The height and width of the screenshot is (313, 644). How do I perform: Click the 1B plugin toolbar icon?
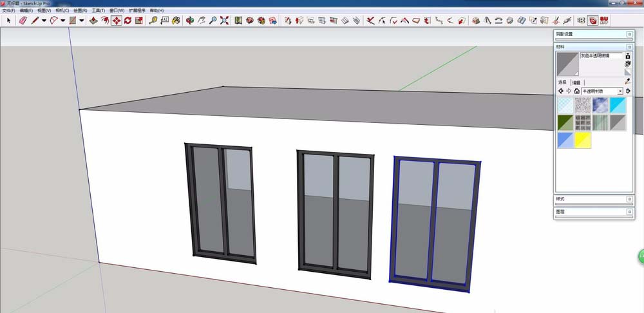[x=581, y=20]
